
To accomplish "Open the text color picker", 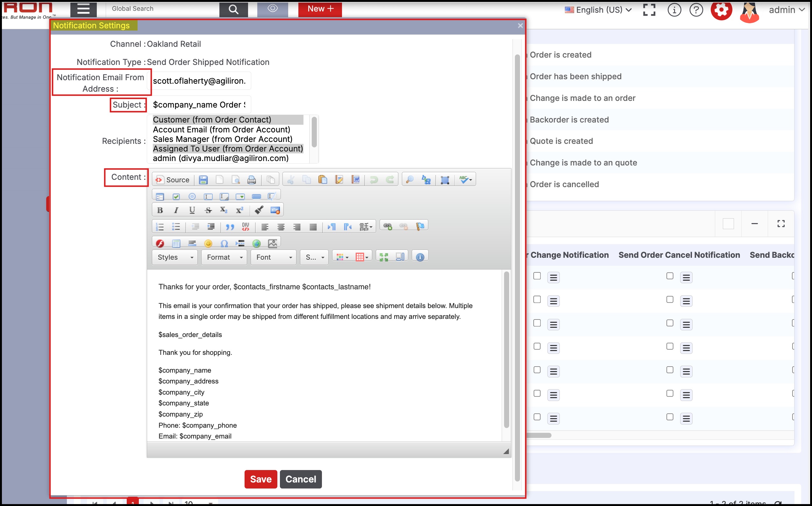I will tap(342, 257).
